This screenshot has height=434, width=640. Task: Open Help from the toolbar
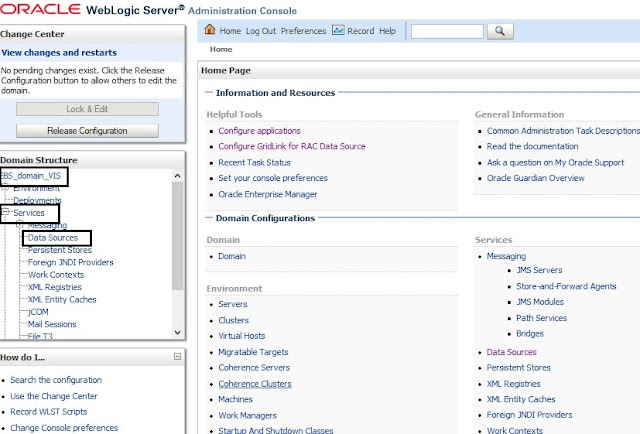point(387,31)
